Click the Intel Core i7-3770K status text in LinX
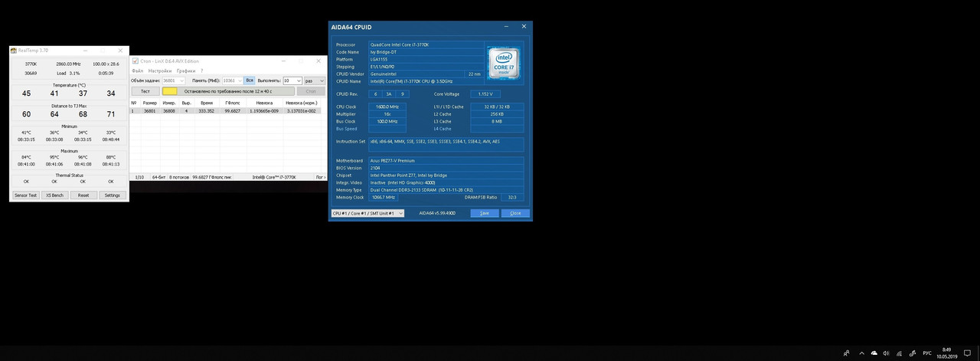 [x=274, y=177]
